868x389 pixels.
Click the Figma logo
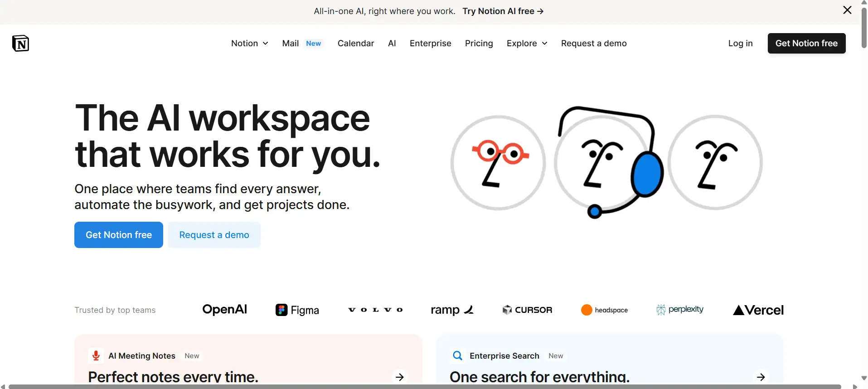click(x=297, y=310)
